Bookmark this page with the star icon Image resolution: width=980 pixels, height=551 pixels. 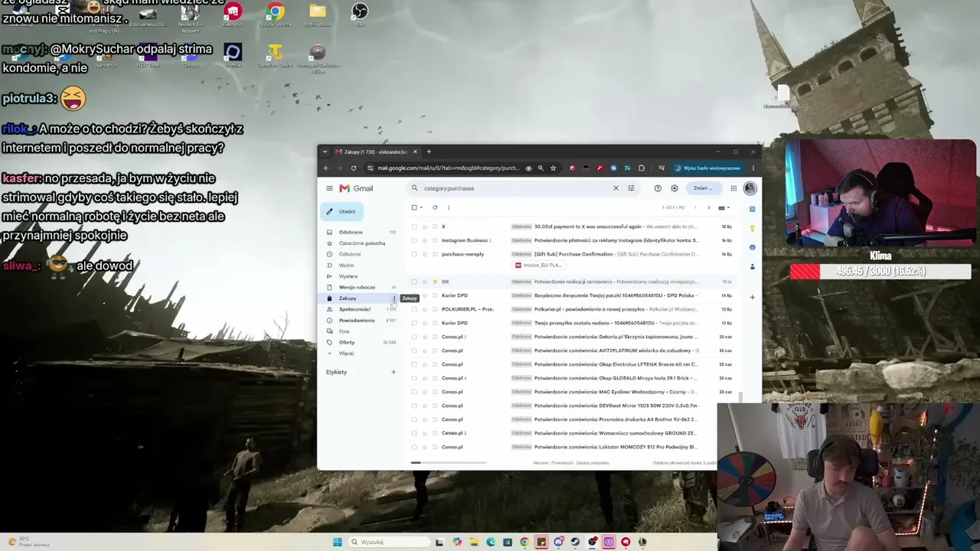tap(553, 168)
